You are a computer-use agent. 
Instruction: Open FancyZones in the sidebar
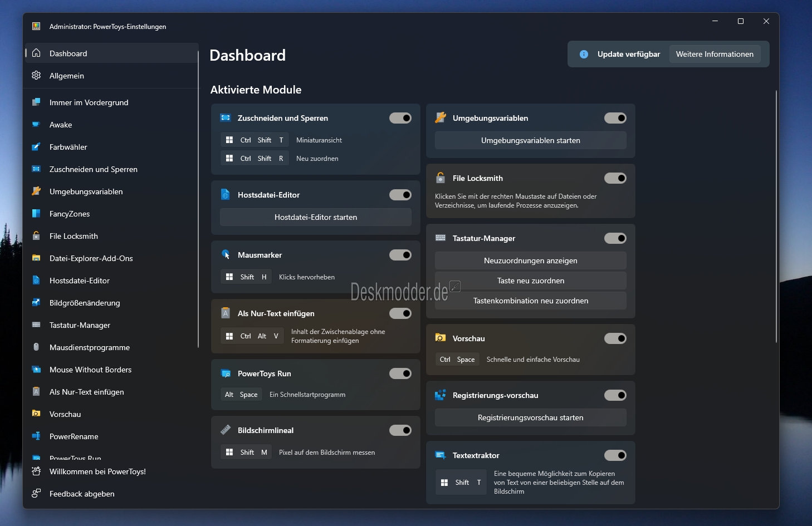111,214
